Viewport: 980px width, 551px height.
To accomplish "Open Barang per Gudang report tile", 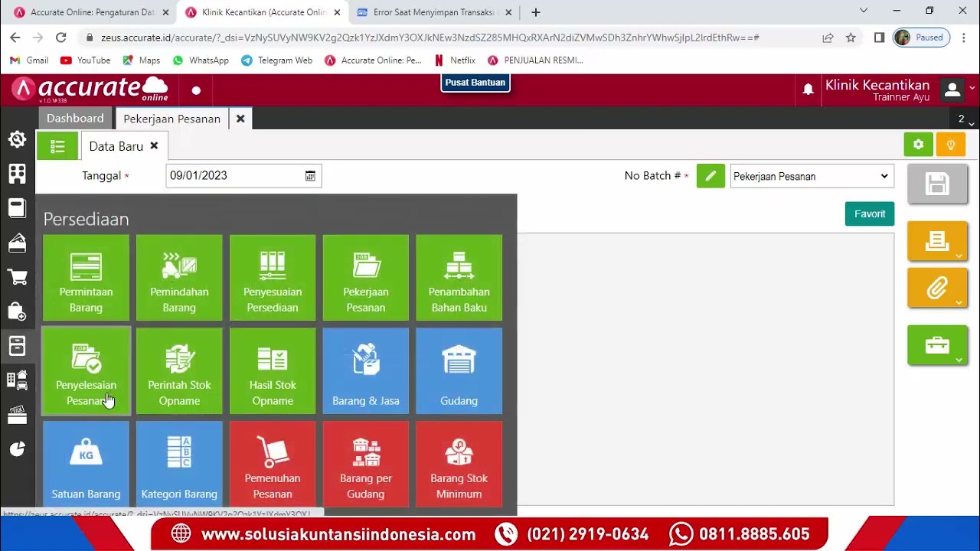I will click(366, 464).
